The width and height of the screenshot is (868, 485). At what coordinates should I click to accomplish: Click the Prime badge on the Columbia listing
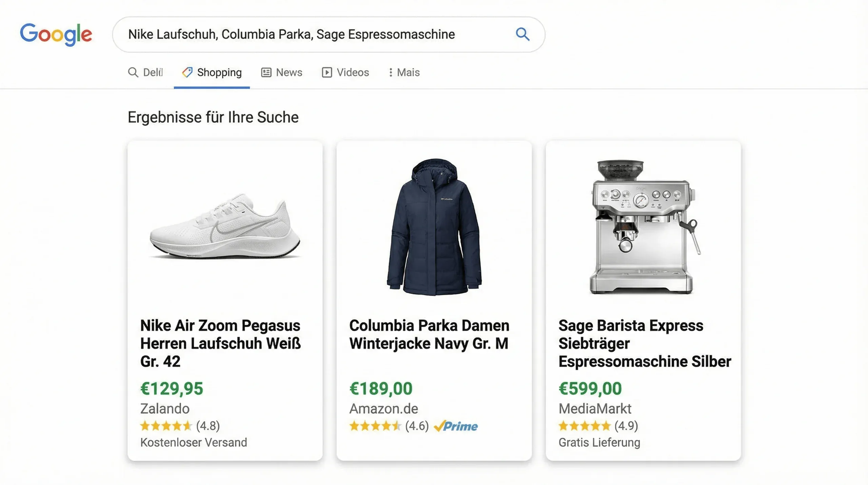click(x=456, y=426)
